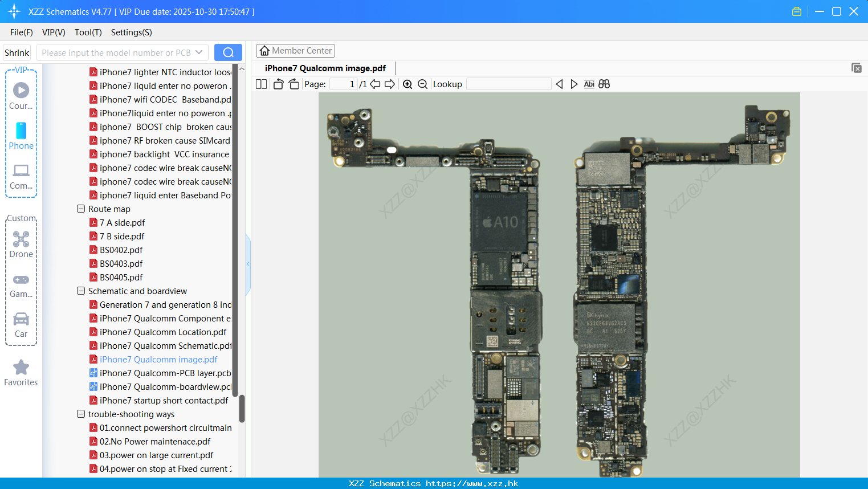This screenshot has height=489, width=868.
Task: Click the page number field
Action: (343, 84)
